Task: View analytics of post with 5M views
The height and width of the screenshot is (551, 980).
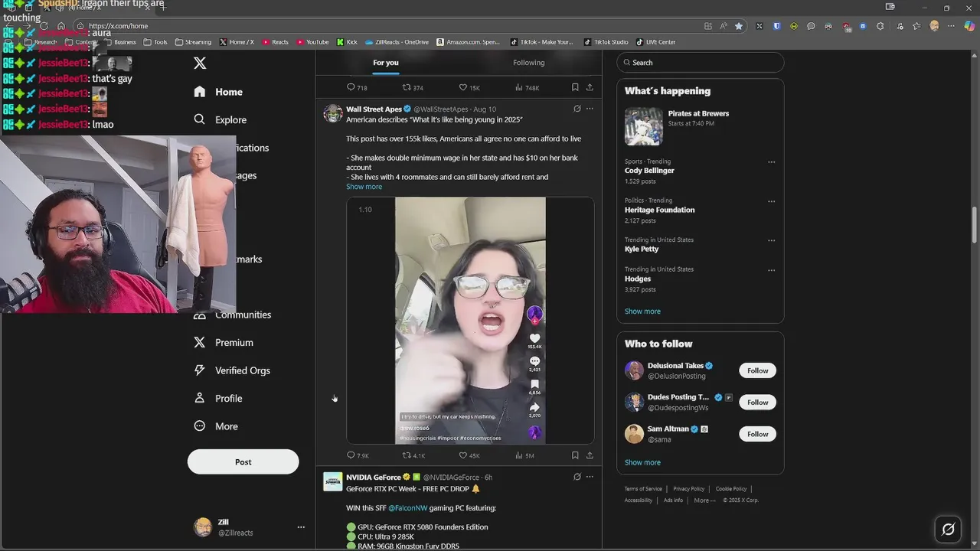Action: (524, 455)
